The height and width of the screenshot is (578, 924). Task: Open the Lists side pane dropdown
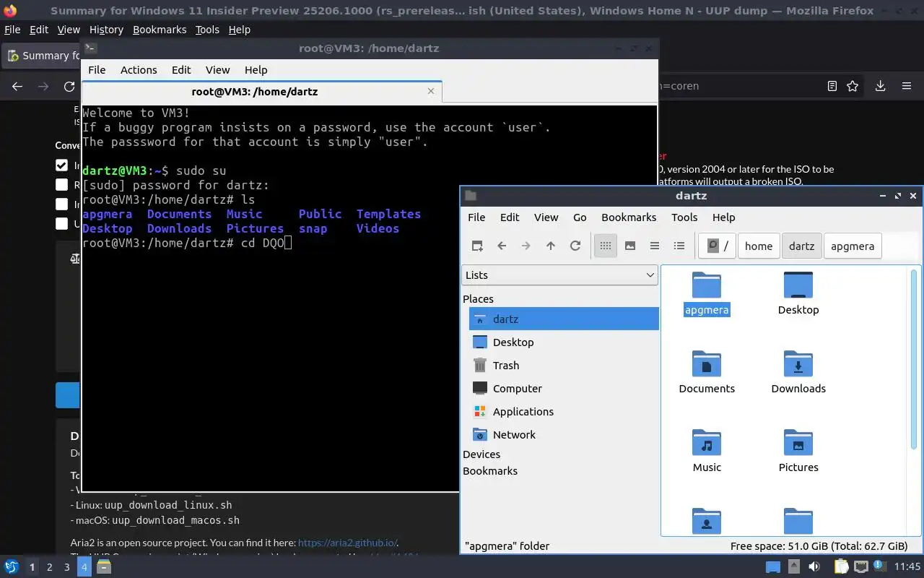pyautogui.click(x=559, y=275)
